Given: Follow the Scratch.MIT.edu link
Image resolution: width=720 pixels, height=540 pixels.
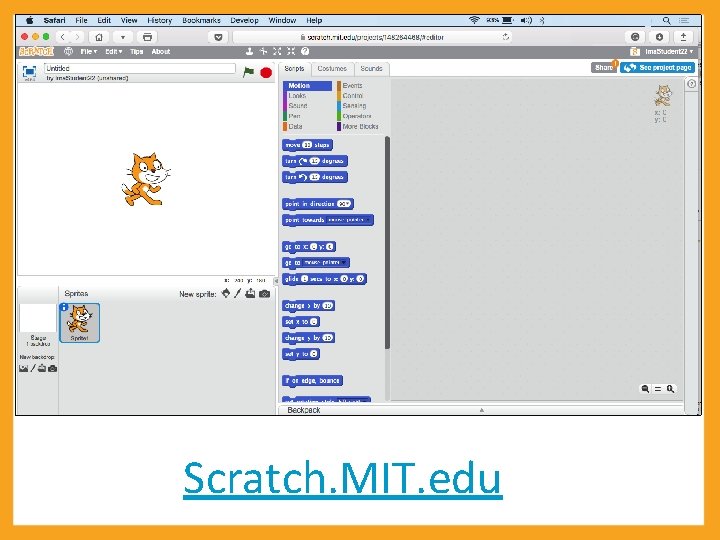Looking at the screenshot, I should [x=343, y=478].
